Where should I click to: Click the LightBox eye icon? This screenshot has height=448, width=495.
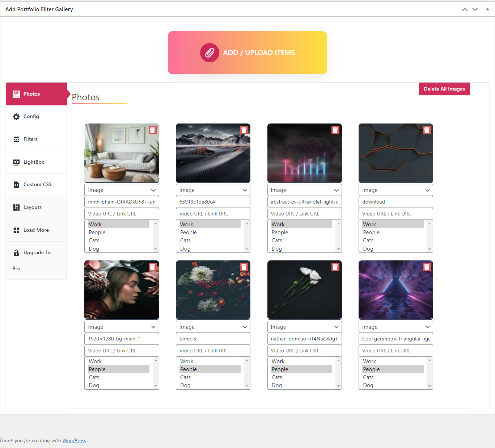click(16, 162)
